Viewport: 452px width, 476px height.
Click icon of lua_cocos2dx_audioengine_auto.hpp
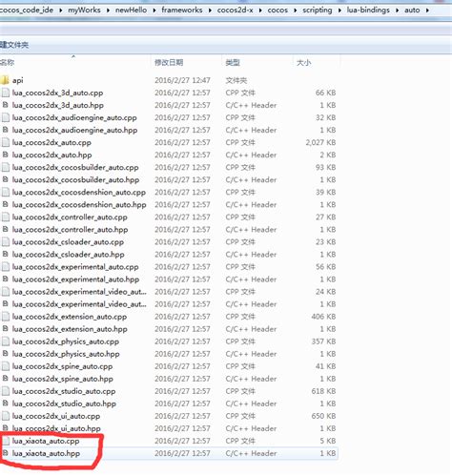(x=6, y=130)
